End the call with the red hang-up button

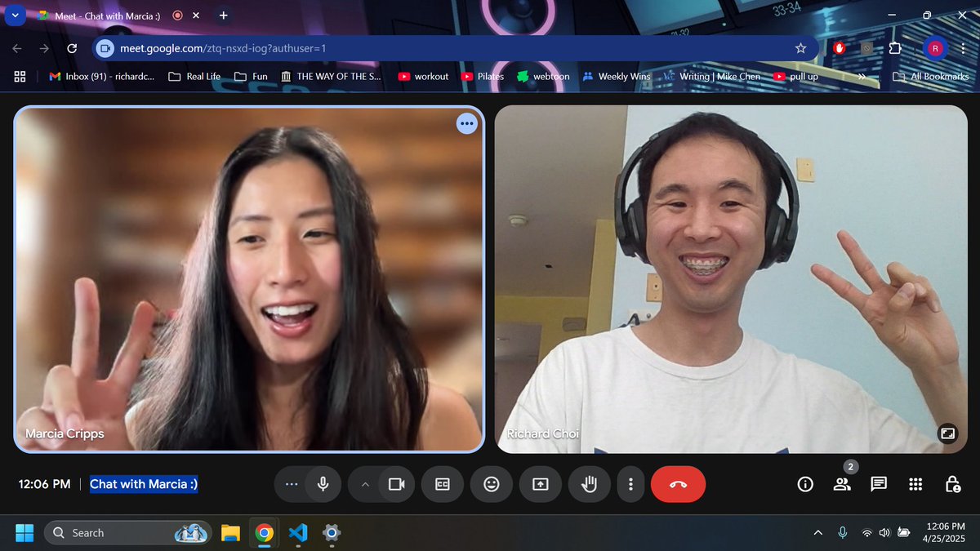point(678,484)
